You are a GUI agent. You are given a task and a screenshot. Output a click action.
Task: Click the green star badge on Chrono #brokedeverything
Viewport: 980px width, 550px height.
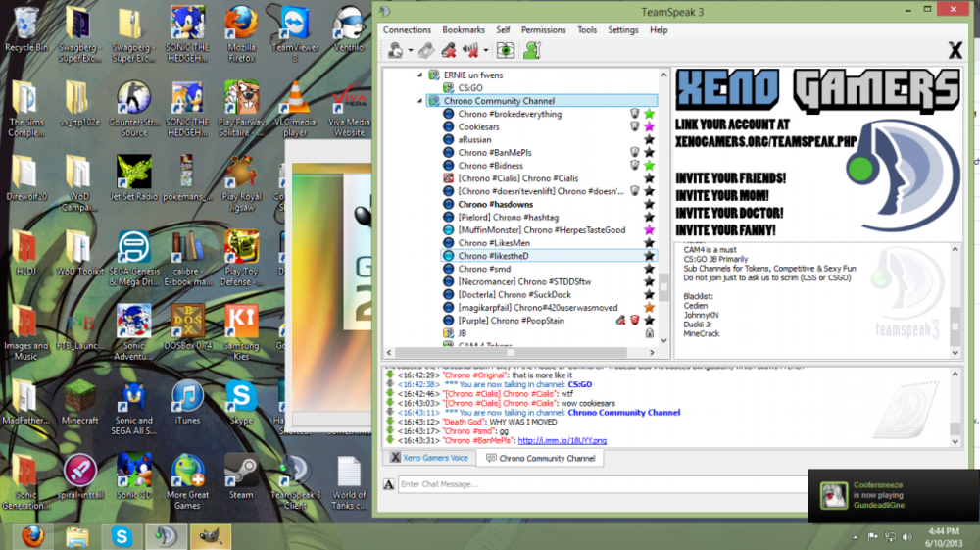click(650, 114)
